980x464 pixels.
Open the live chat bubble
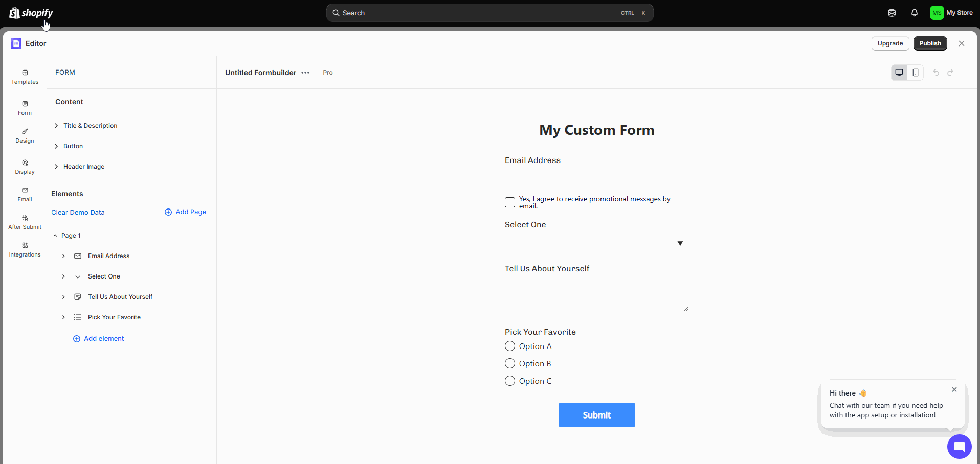pyautogui.click(x=959, y=447)
